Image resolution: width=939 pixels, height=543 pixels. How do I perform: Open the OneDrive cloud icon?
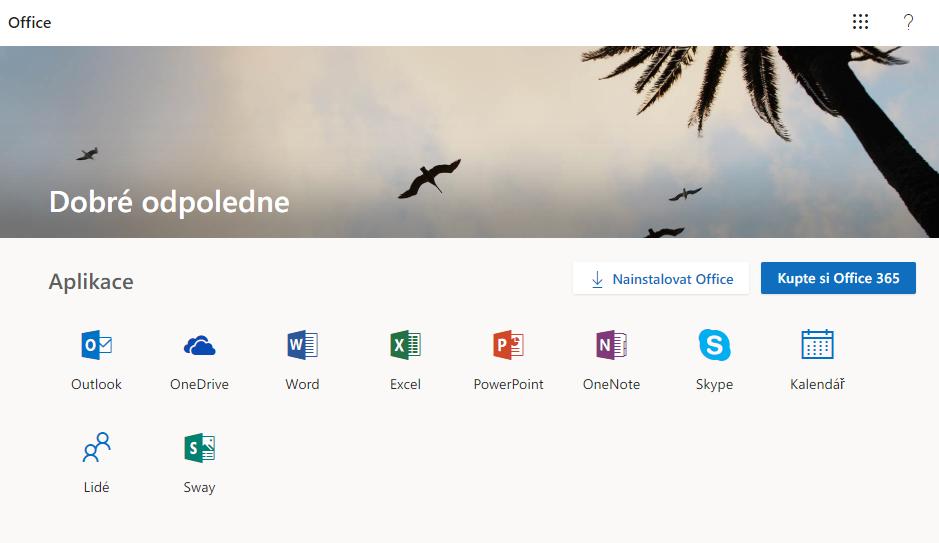(199, 345)
